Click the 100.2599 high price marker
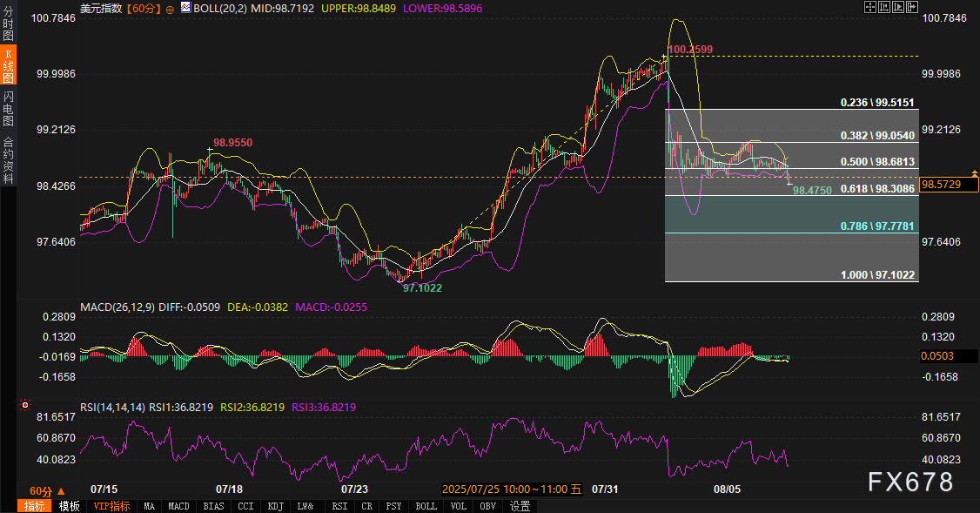Image resolution: width=980 pixels, height=513 pixels. 689,50
